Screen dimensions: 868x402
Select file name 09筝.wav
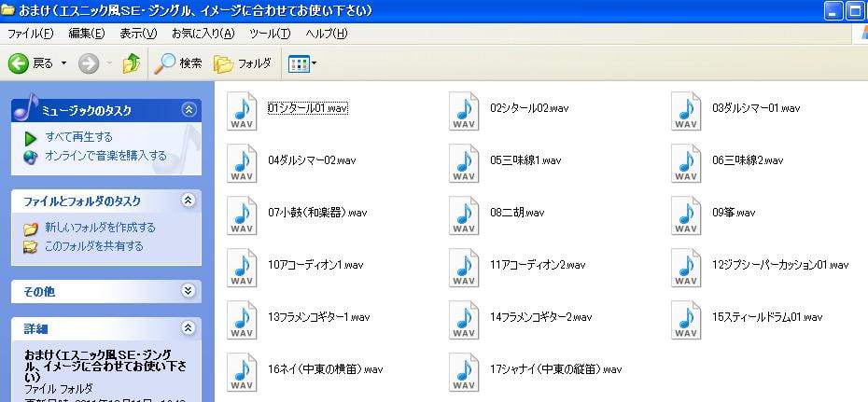pos(734,213)
